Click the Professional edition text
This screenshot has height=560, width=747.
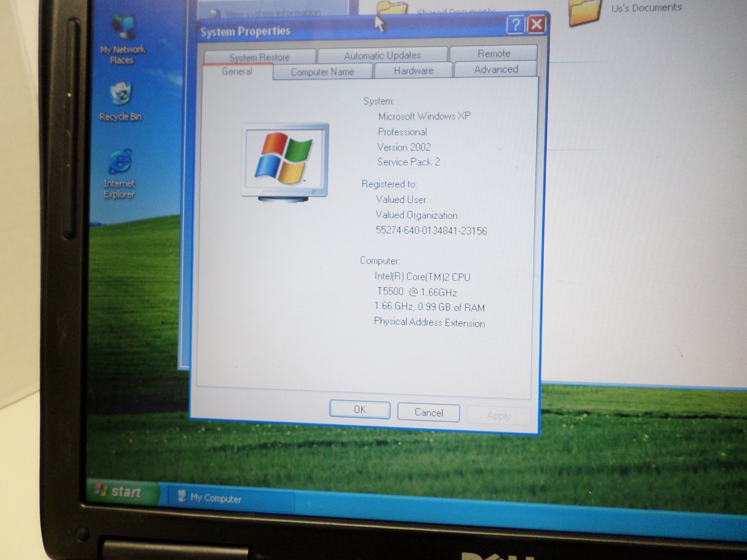(x=402, y=132)
